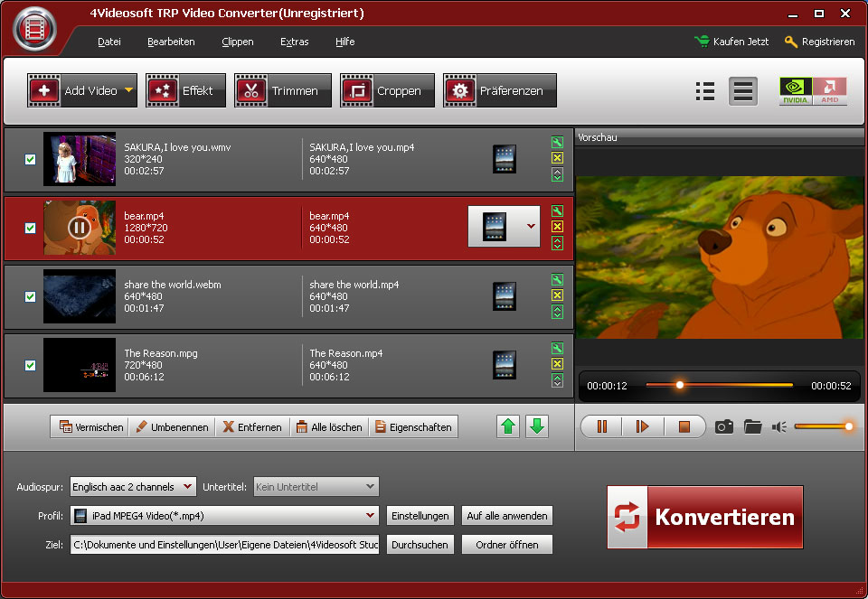Click the Durchsuchen button

[x=420, y=545]
